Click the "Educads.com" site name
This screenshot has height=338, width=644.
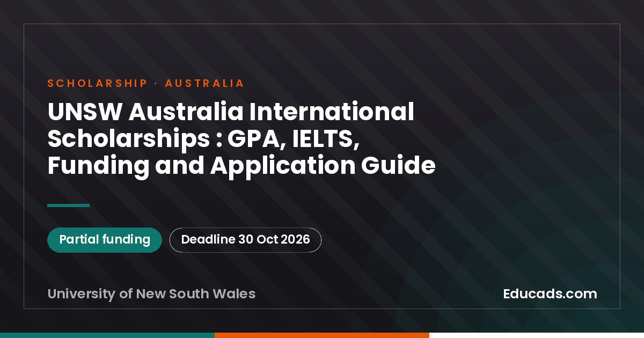click(550, 294)
